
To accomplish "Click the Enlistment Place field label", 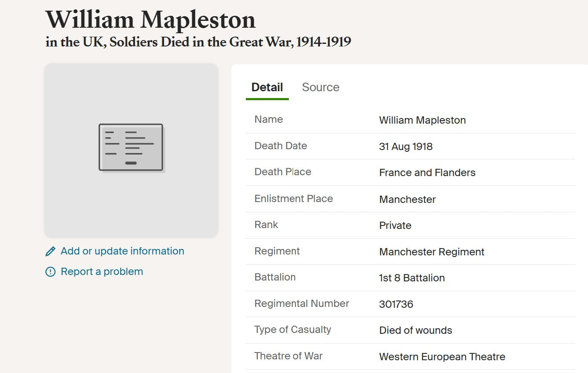I will coord(294,199).
